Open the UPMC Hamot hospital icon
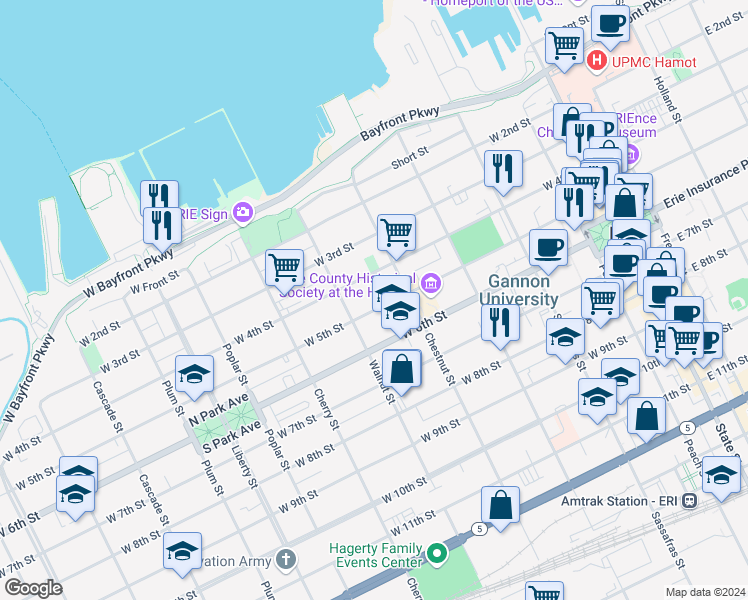The width and height of the screenshot is (748, 600). [598, 61]
